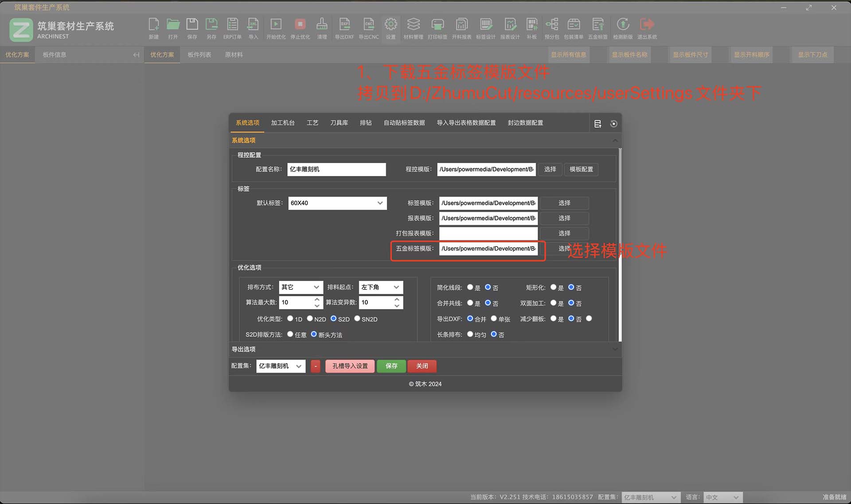
Task: Select 任意 for S2D排版方法
Action: coord(290,334)
